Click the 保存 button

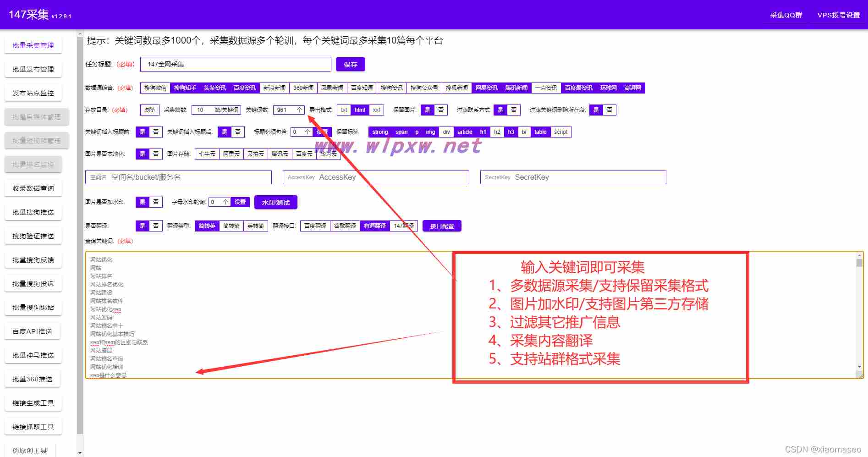click(351, 65)
